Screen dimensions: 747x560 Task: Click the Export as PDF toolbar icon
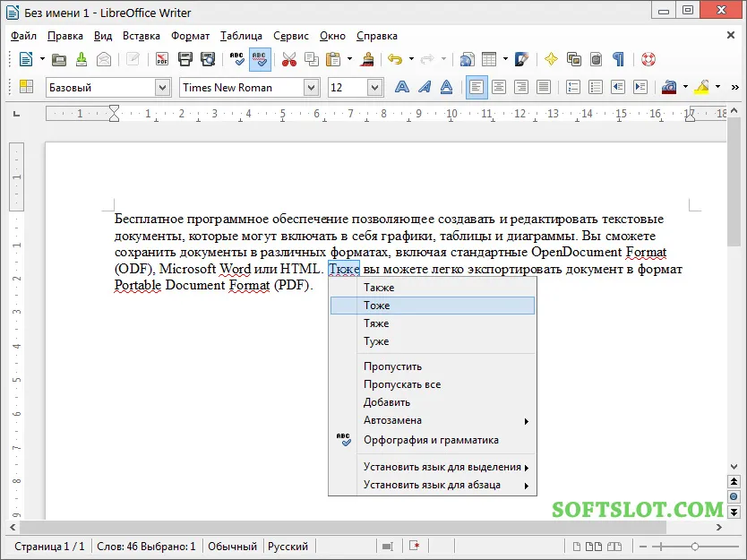click(162, 59)
